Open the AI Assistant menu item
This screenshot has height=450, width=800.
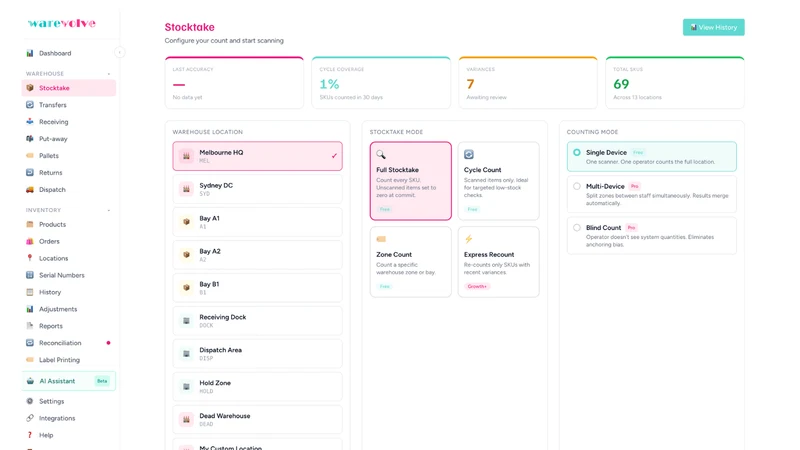click(69, 381)
